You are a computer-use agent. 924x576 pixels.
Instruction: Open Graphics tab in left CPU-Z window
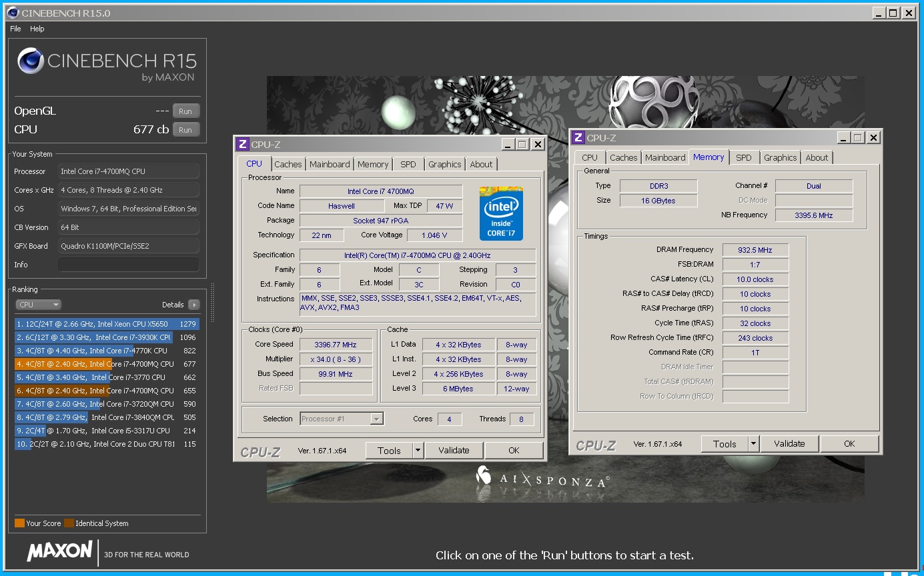point(445,165)
